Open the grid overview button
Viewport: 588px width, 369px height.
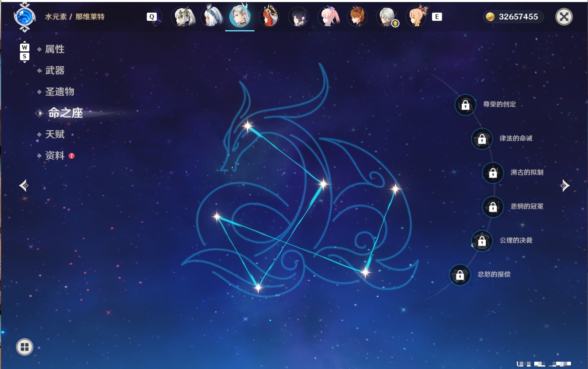pos(24,347)
